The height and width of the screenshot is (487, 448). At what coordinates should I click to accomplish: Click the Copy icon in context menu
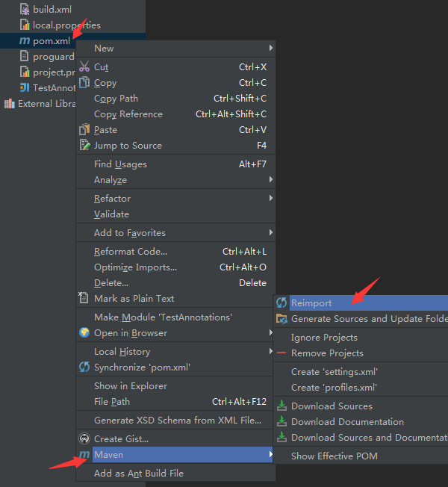84,83
